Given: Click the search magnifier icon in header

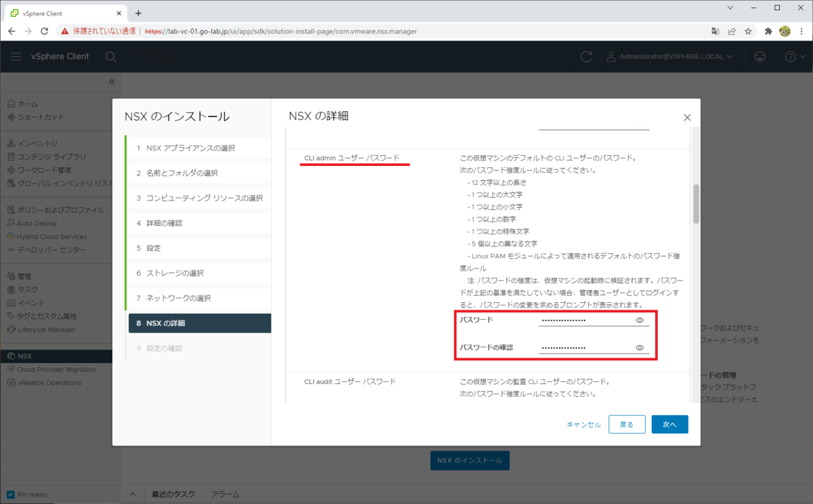Looking at the screenshot, I should click(110, 57).
